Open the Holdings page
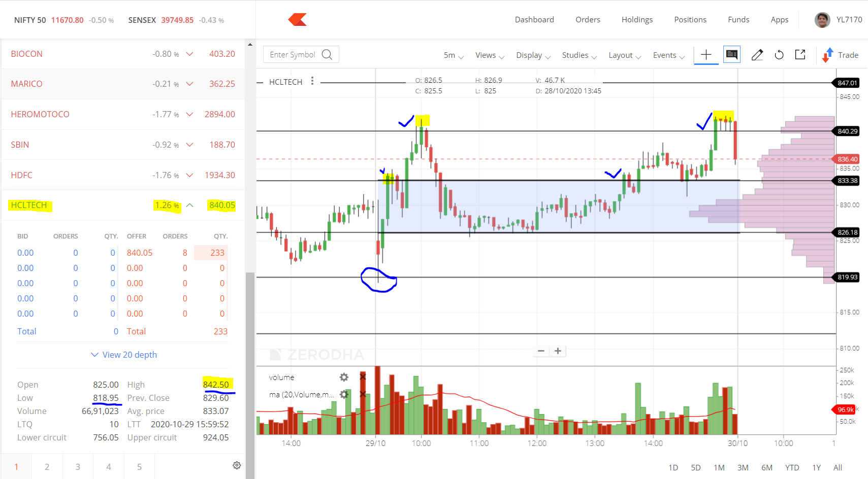This screenshot has height=479, width=868. click(x=637, y=20)
